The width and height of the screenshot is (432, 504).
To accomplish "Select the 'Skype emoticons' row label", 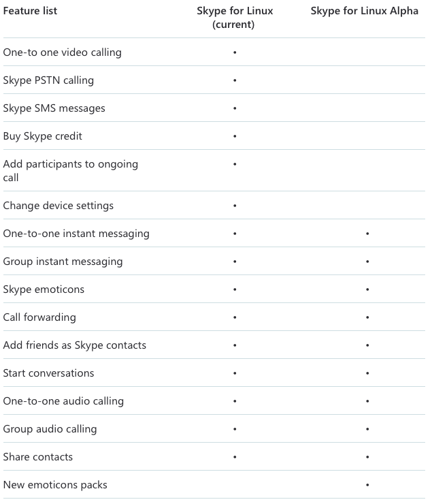I will coord(44,289).
